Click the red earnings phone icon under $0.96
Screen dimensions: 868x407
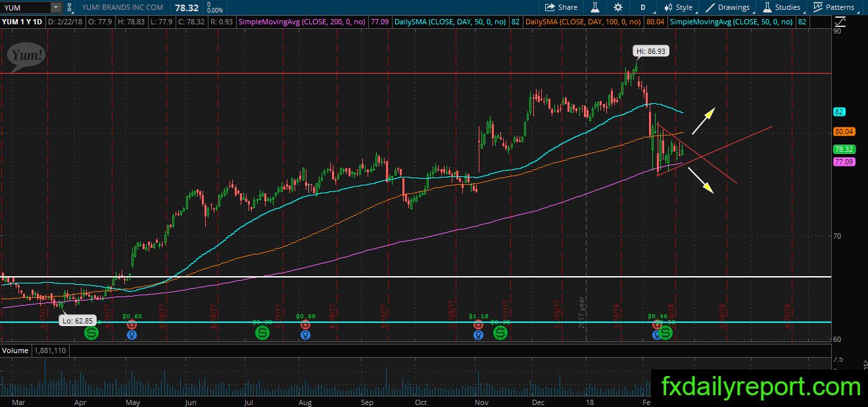pos(657,325)
